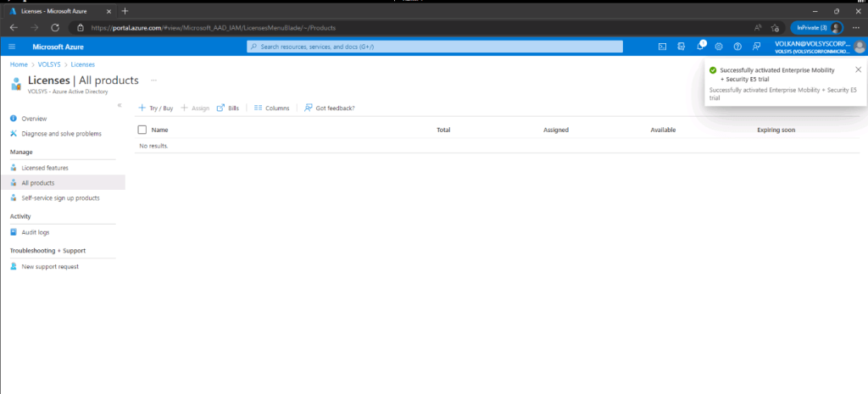Open the ellipsis menu beside All products title

point(153,80)
